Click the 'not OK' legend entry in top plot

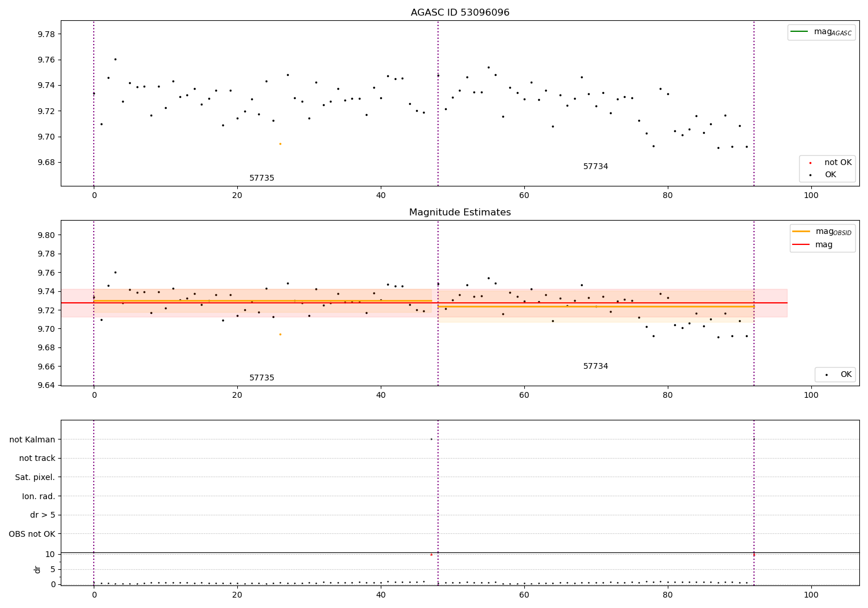[x=830, y=163]
